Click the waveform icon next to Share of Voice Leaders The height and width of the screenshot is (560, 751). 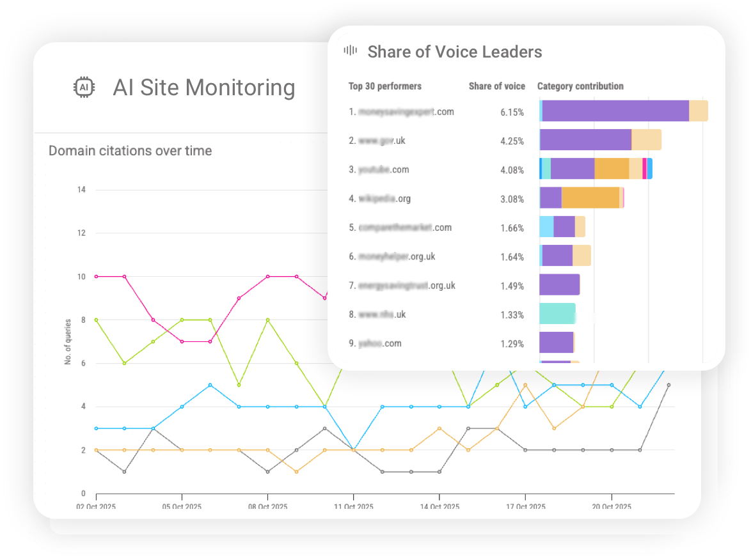(x=351, y=52)
